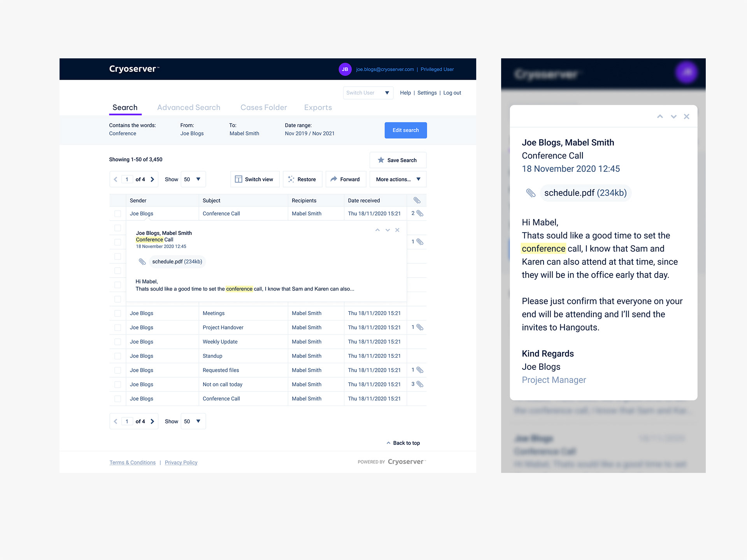Tick checkbox for first Conference Call row
Image resolution: width=747 pixels, height=560 pixels.
point(117,213)
